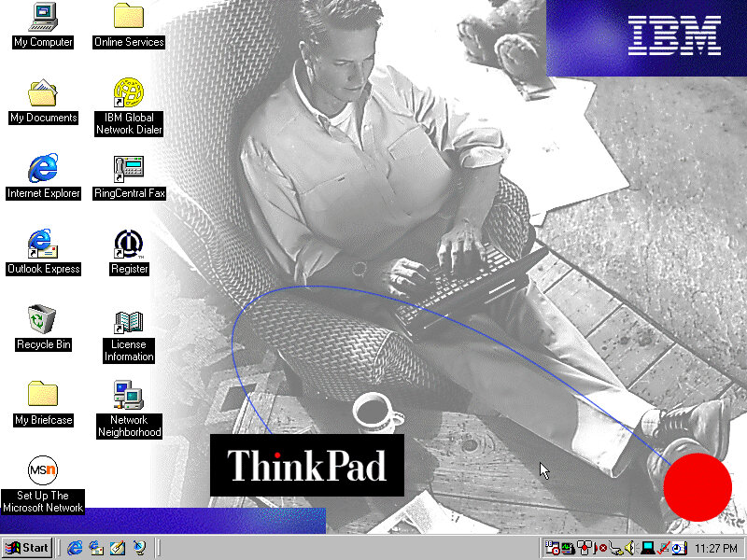Click Internet Explorer in Quick Launch bar

pos(75,548)
